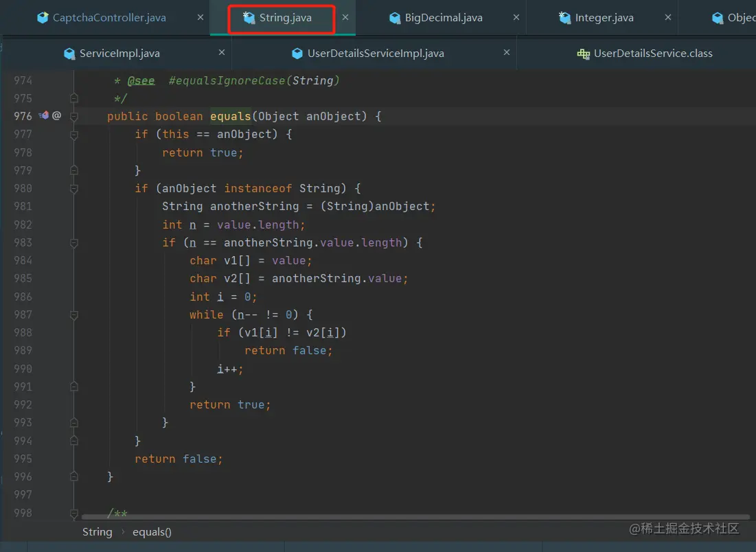This screenshot has width=756, height=552.
Task: Collapse the javadoc comment fold at line 975
Action: click(74, 98)
